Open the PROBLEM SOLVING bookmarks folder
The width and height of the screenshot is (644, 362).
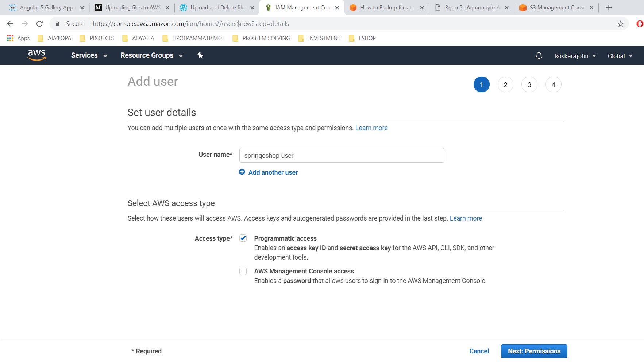point(261,38)
